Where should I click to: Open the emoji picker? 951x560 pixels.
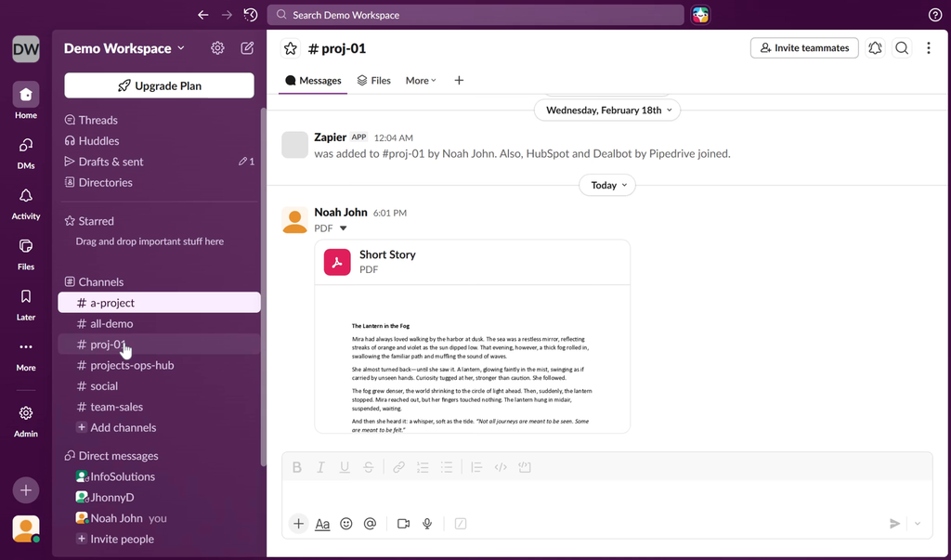coord(346,524)
